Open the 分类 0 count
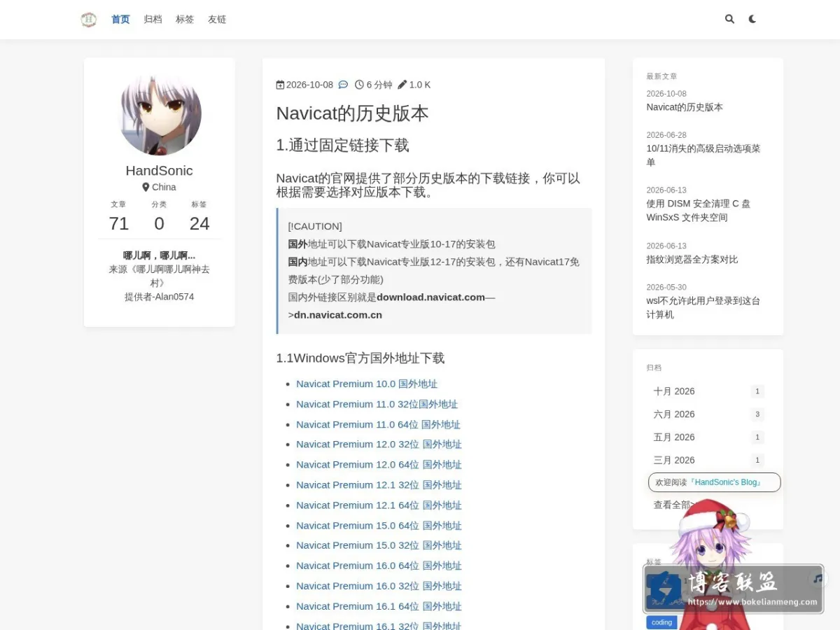This screenshot has height=630, width=840. (159, 216)
